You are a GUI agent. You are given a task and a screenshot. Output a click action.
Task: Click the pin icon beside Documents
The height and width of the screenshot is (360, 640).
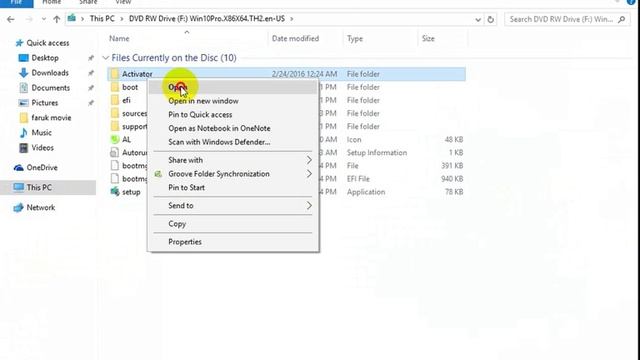91,88
